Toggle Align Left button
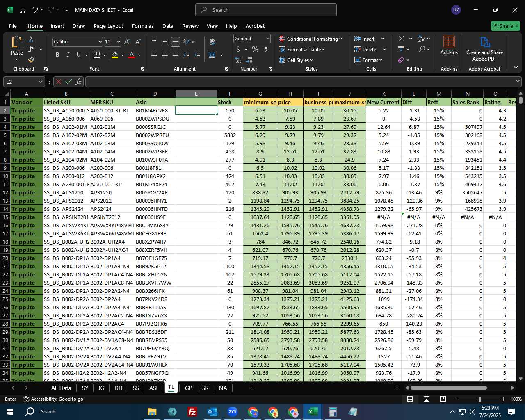Screen dimensions: 525x420 154,55
